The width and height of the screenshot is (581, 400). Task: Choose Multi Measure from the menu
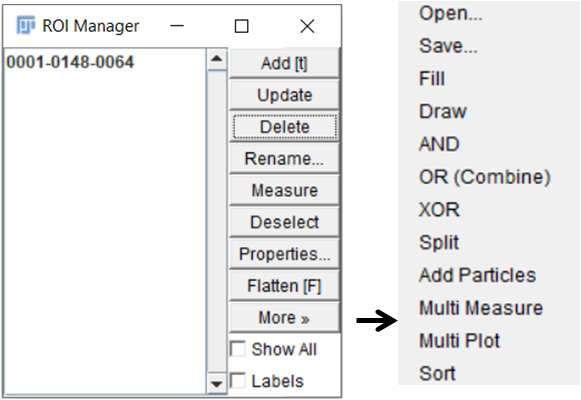coord(481,308)
